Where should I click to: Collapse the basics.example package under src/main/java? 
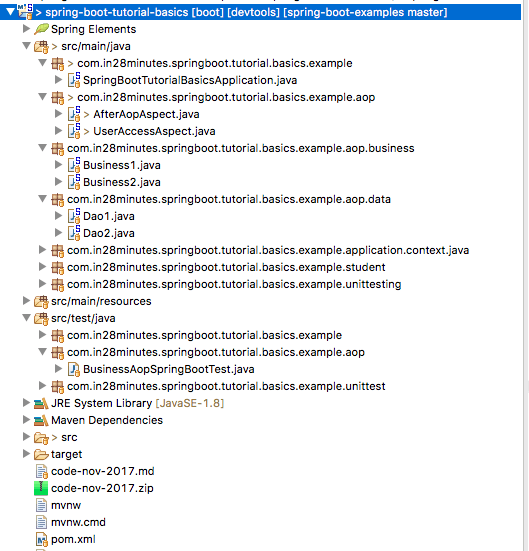[43, 63]
